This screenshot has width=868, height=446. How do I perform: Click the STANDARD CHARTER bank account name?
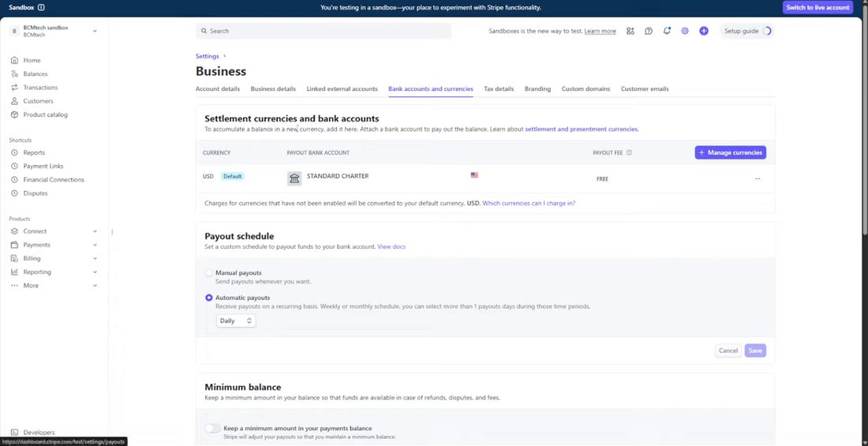click(x=338, y=176)
